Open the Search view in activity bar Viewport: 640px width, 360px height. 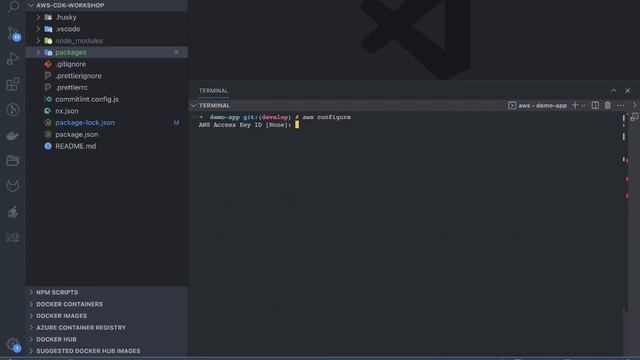click(x=13, y=7)
